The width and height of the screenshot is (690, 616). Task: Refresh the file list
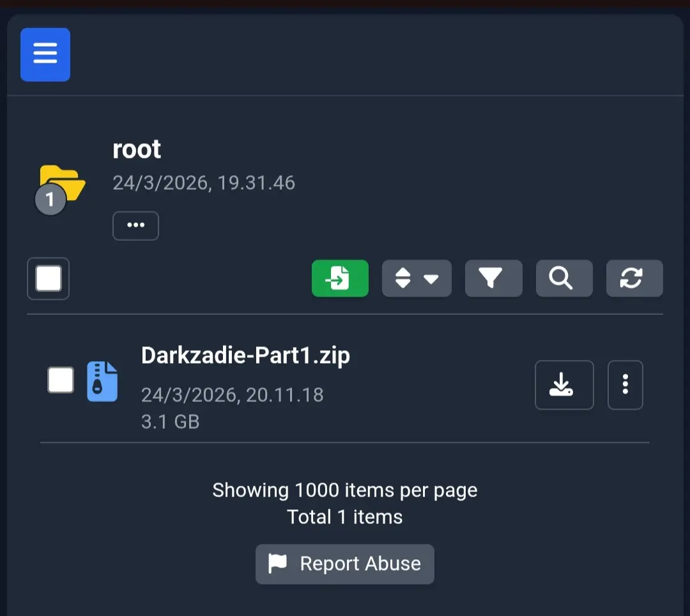tap(634, 278)
